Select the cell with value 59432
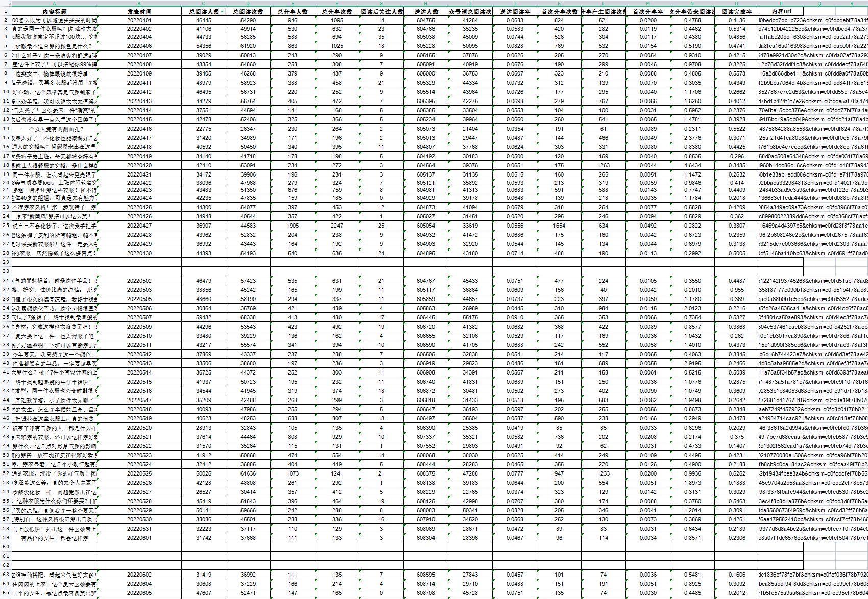Screen dimensions: 868x599 pos(204,317)
